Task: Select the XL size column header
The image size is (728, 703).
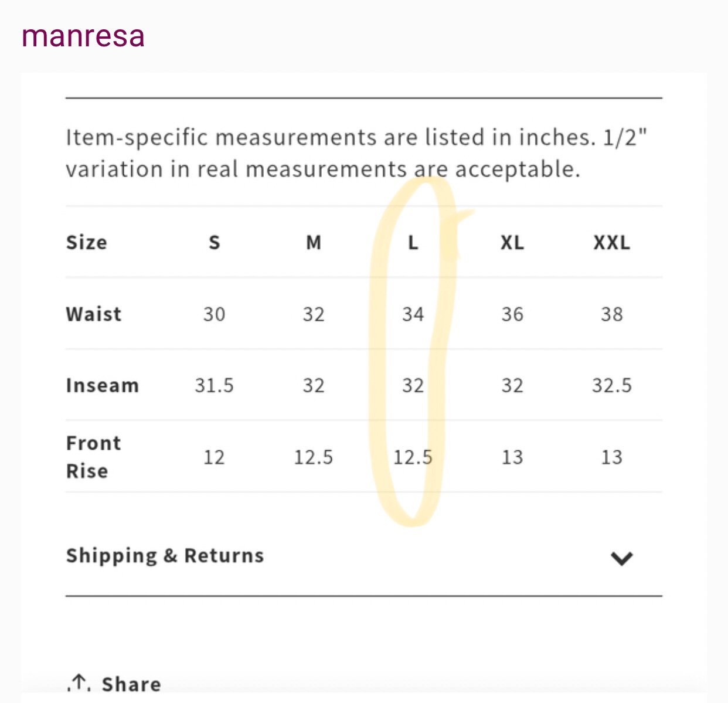Action: coord(512,242)
